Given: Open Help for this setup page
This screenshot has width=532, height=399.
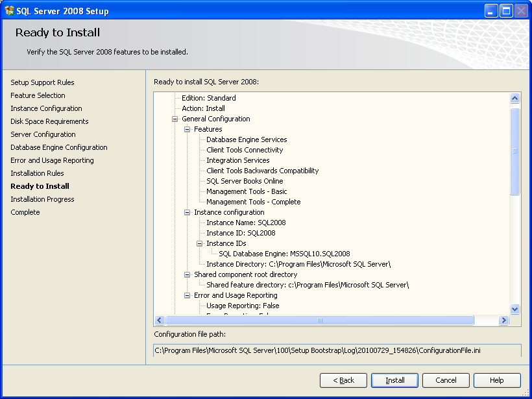Looking at the screenshot, I should point(497,380).
